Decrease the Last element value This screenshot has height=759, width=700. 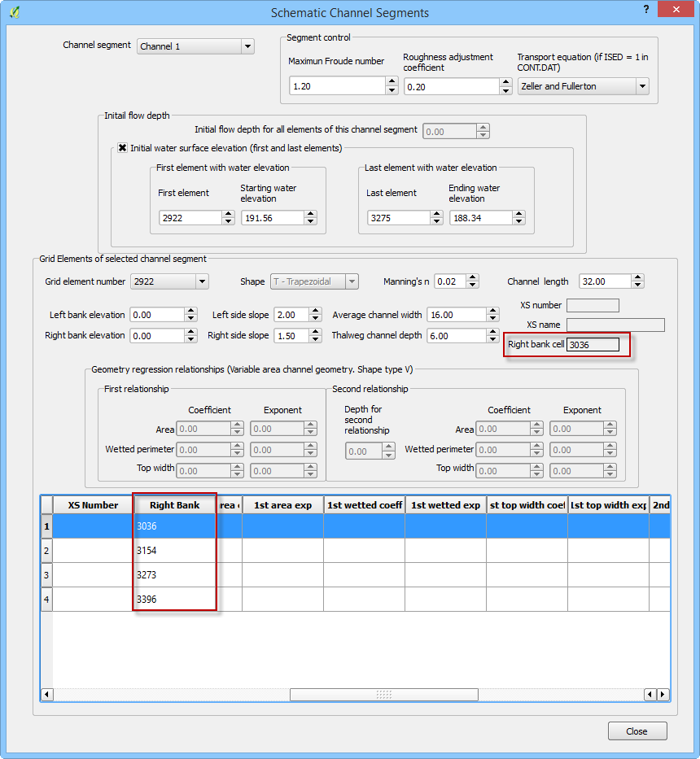437,221
